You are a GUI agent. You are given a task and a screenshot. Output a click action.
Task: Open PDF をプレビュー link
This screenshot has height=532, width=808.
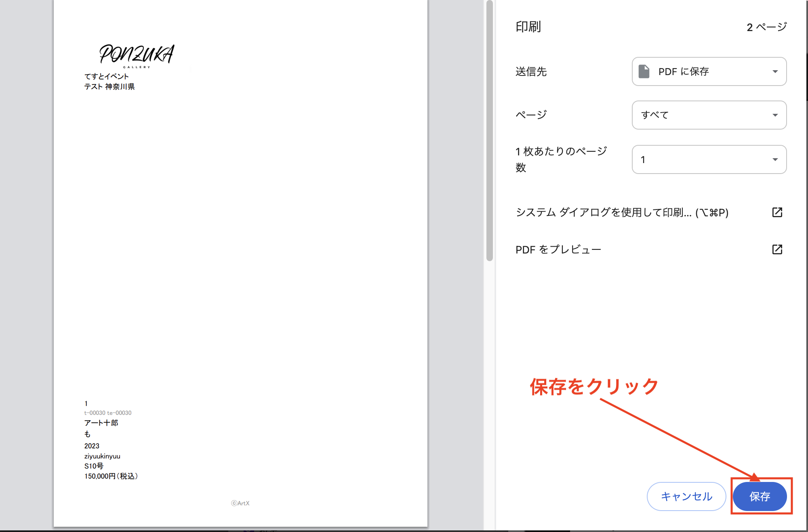pyautogui.click(x=558, y=249)
